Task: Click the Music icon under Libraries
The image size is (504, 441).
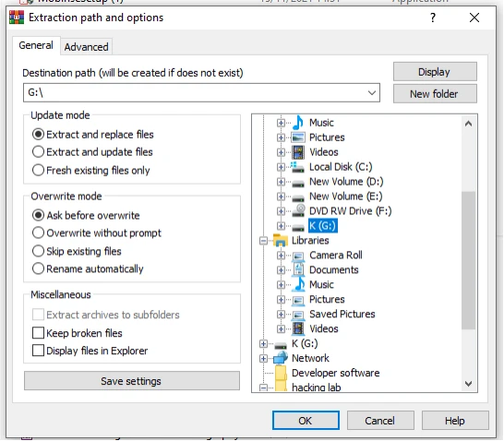Action: pyautogui.click(x=298, y=284)
